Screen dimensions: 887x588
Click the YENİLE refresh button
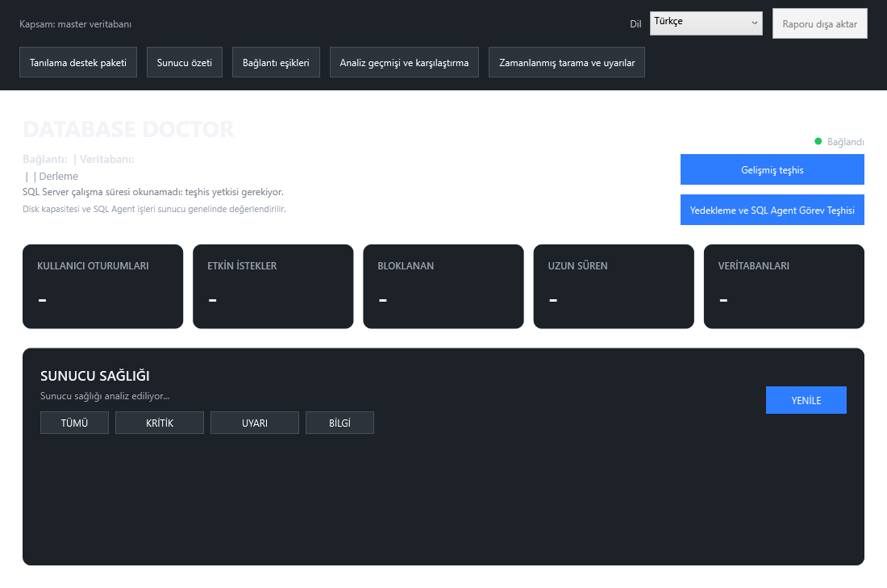pos(806,400)
